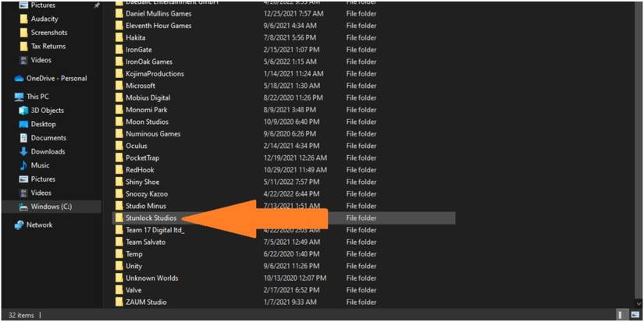Image resolution: width=644 pixels, height=322 pixels.
Task: Click the ZAUM Studio folder name
Action: click(x=146, y=303)
